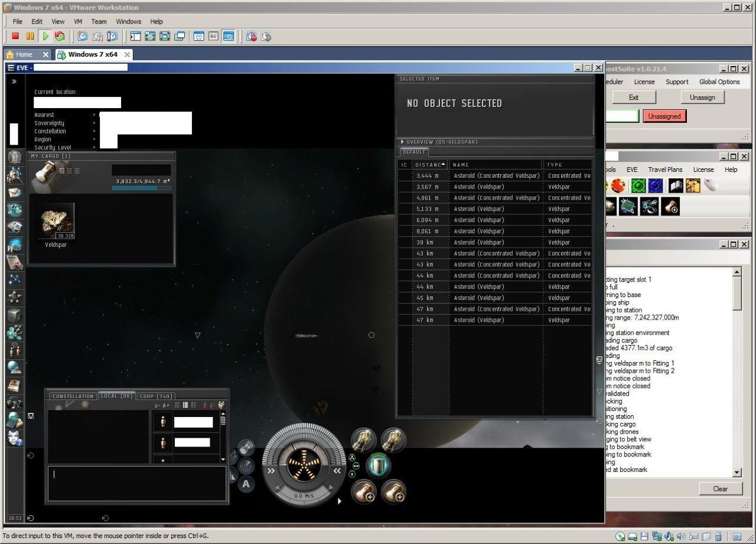This screenshot has height=544, width=756.
Task: Click the Exit button in the suite window
Action: [x=634, y=97]
